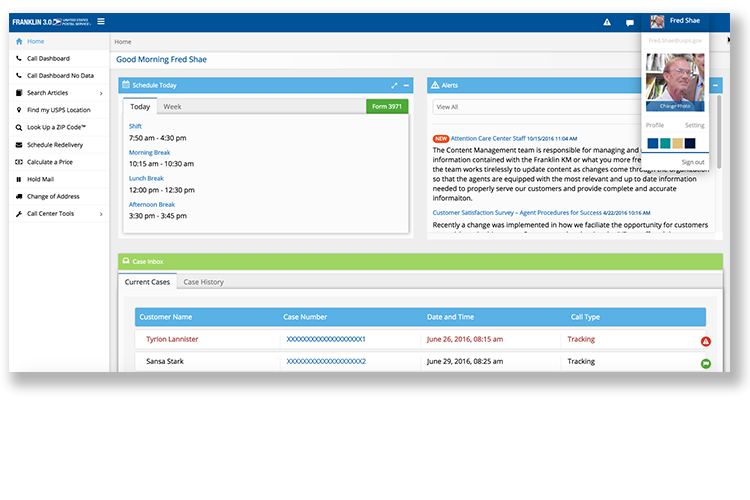Collapse the Schedule Today panel with minus icon

(406, 86)
